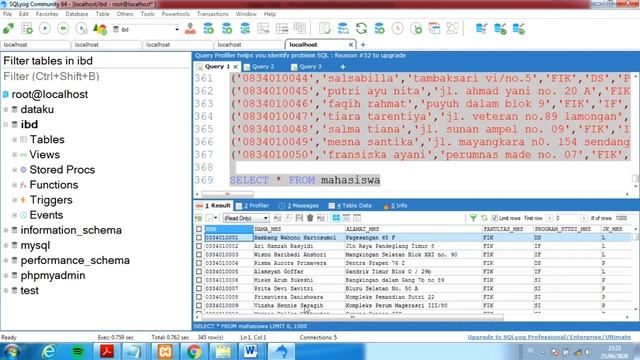Screen dimensions: 640x360
Task: Check the row checkbox for 0334010006
Action: [x=199, y=280]
